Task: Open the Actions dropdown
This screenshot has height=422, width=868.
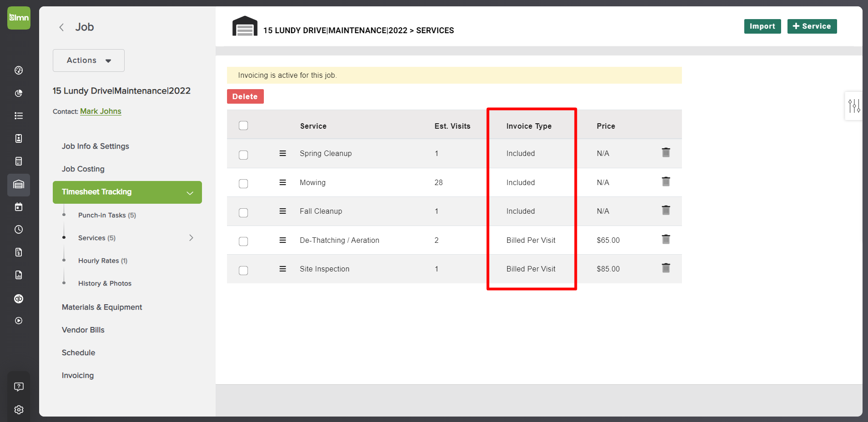Action: coord(88,60)
